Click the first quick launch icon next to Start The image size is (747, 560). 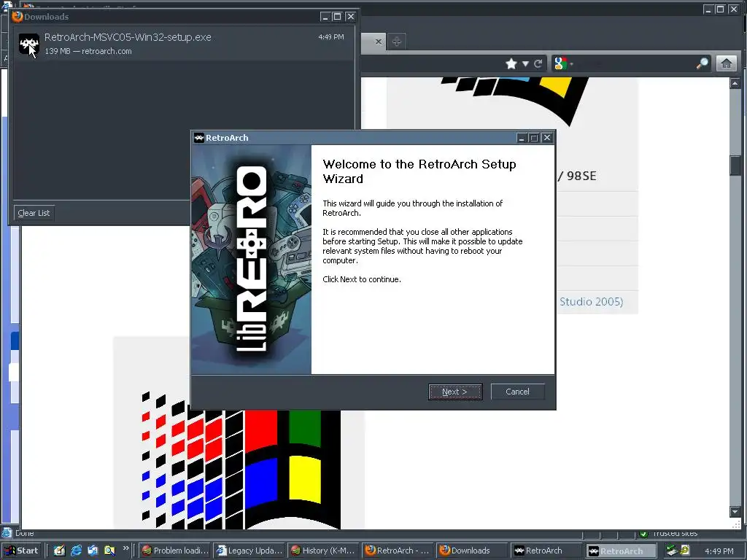(59, 551)
